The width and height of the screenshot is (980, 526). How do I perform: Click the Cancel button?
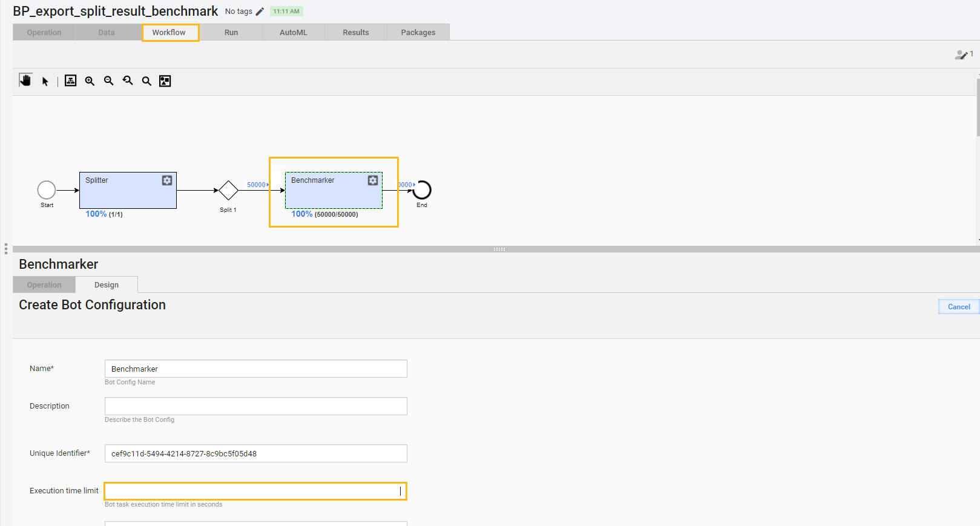959,307
